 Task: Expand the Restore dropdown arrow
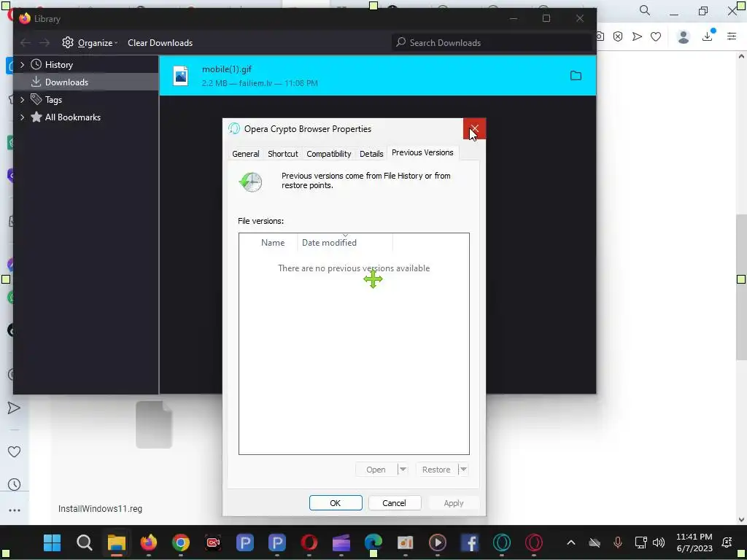(463, 470)
